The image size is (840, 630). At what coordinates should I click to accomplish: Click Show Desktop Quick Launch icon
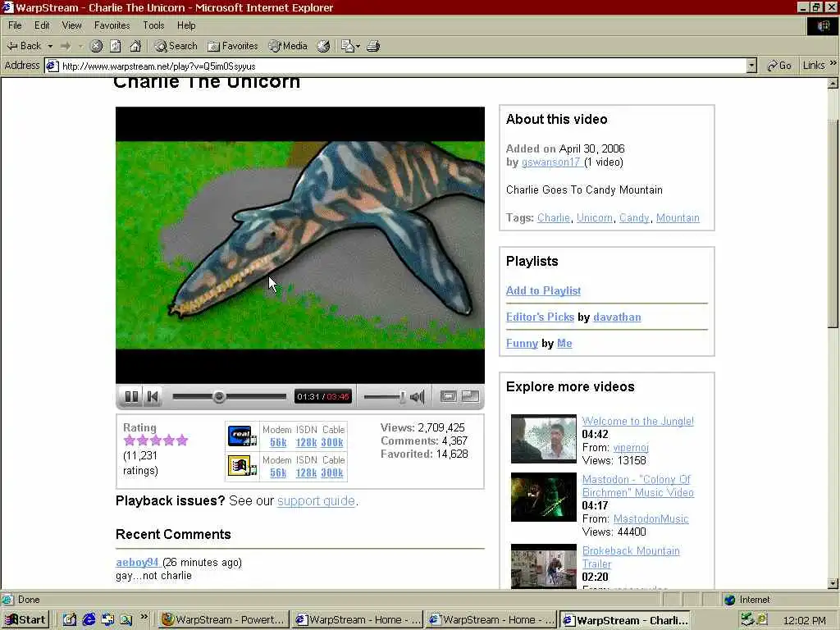(70, 620)
